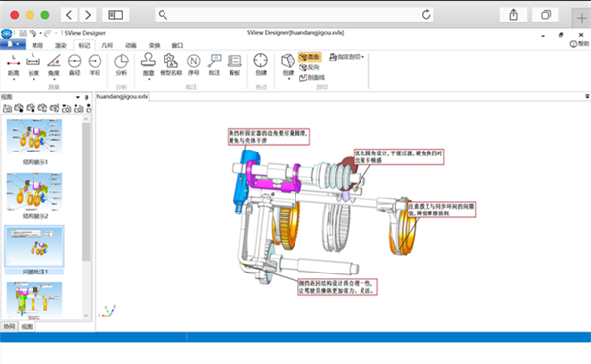Click the hotspot crosshair create (创建) icon

click(260, 65)
